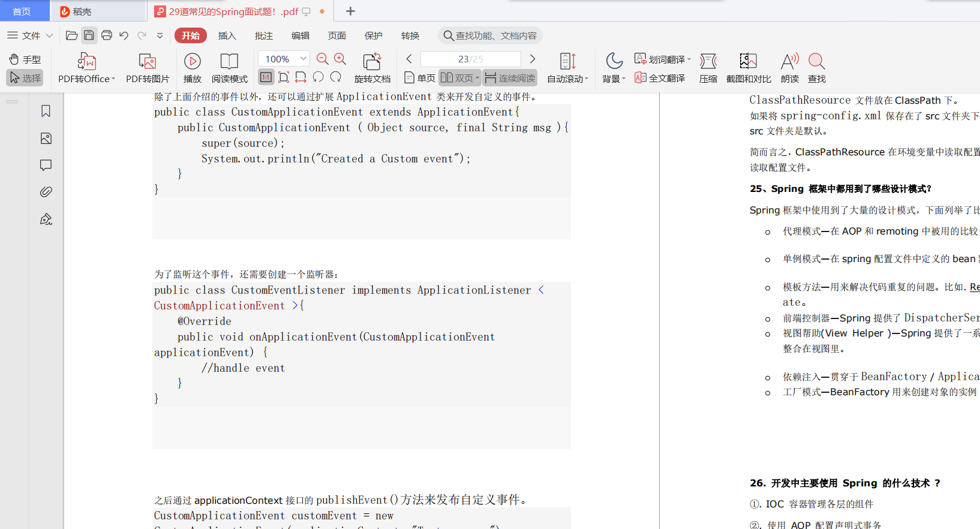Image resolution: width=980 pixels, height=529 pixels.
Task: Open PDF转图片 converter
Action: [148, 68]
